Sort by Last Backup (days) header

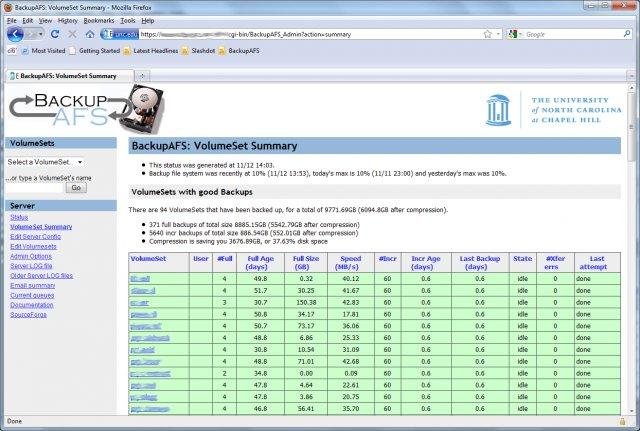(480, 263)
